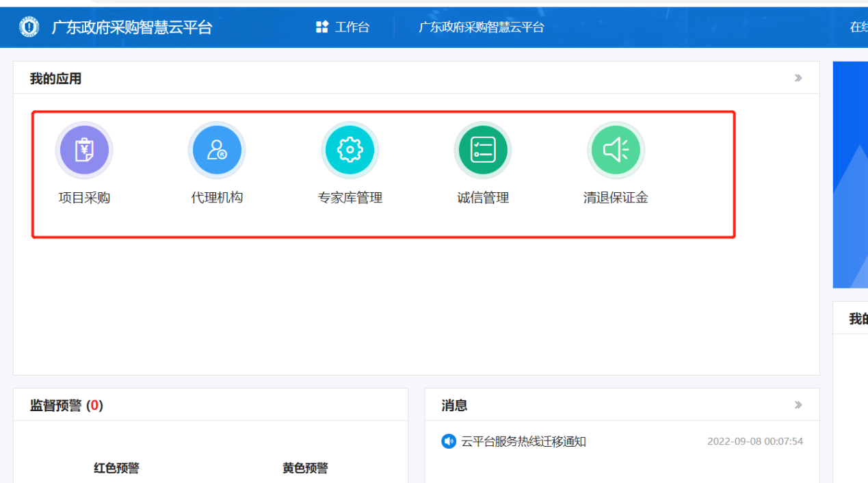
Task: Click the 项目采购 label
Action: [x=84, y=198]
